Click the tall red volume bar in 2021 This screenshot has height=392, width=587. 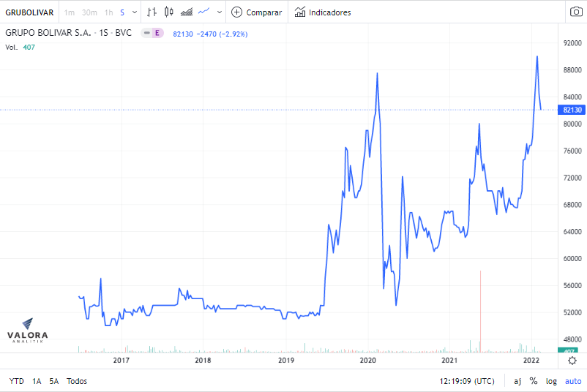click(480, 312)
